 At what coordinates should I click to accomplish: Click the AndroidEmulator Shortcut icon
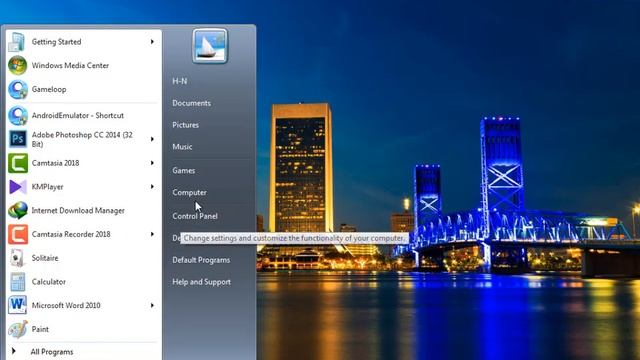pyautogui.click(x=18, y=116)
